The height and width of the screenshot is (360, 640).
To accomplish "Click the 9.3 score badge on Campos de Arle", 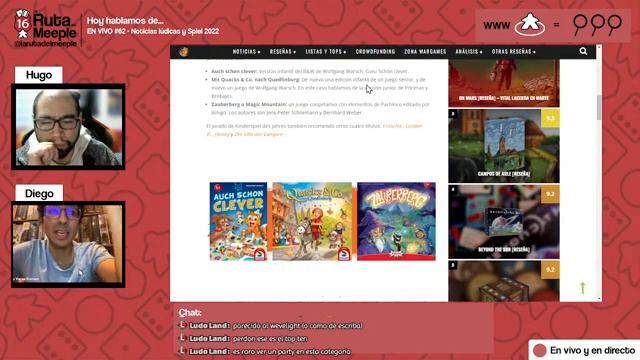I will (x=550, y=118).
